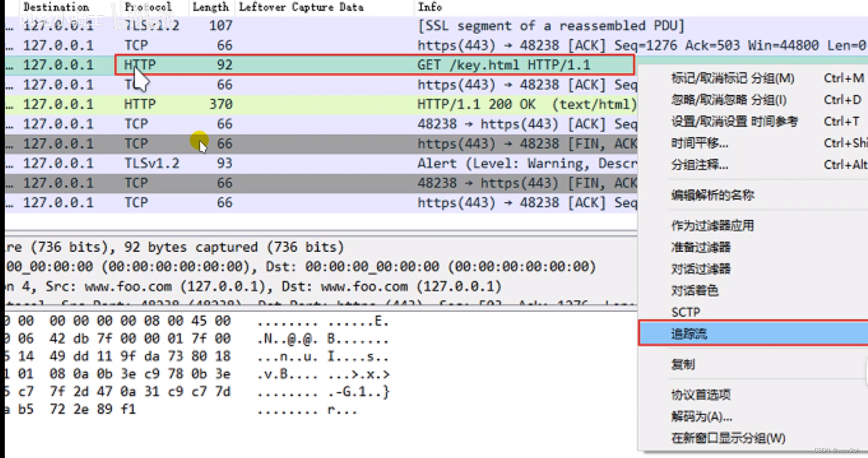Screen dimensions: 868x458
Task: Sort packets by Length column header
Action: pyautogui.click(x=211, y=7)
